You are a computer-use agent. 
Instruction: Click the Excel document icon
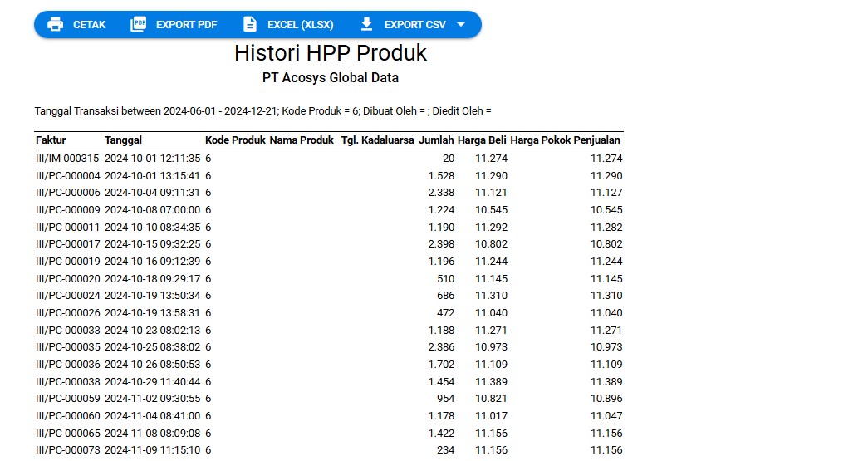pos(250,25)
